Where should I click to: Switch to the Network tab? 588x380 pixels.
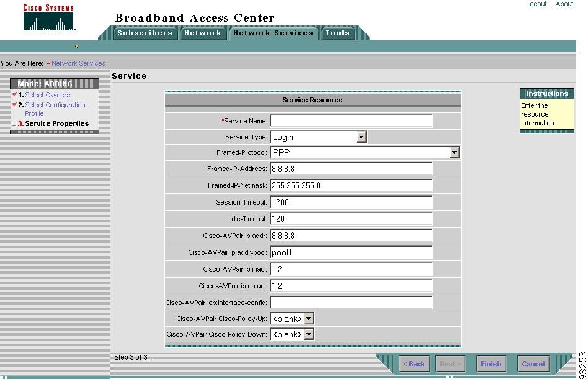[203, 33]
